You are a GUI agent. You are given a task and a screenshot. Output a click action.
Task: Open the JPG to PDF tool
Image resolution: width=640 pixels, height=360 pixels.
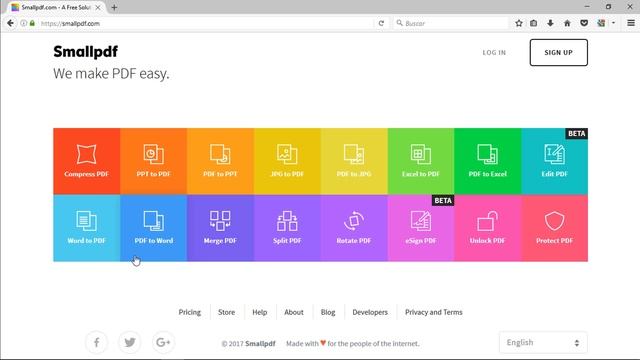tap(287, 161)
